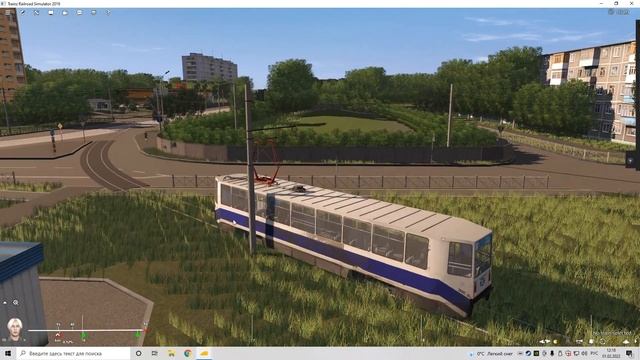Click the Windows taskbar search field
Viewport: 640px width, 360px height.
pos(73,353)
